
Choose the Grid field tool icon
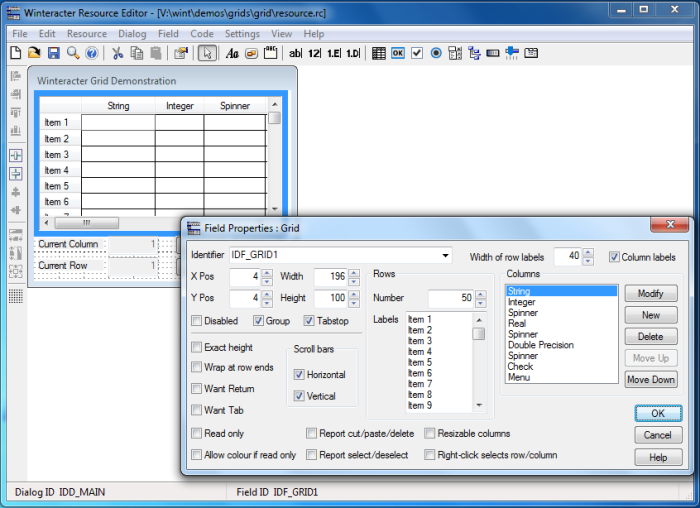point(379,53)
